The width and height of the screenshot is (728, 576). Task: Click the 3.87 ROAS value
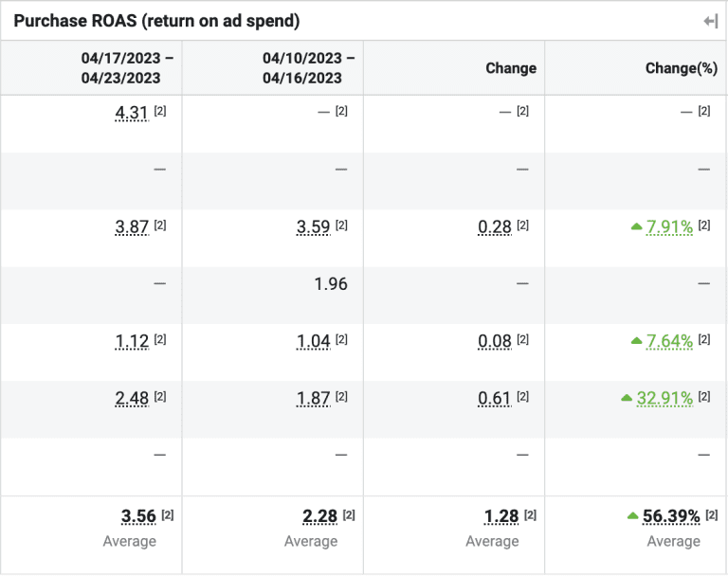click(131, 226)
